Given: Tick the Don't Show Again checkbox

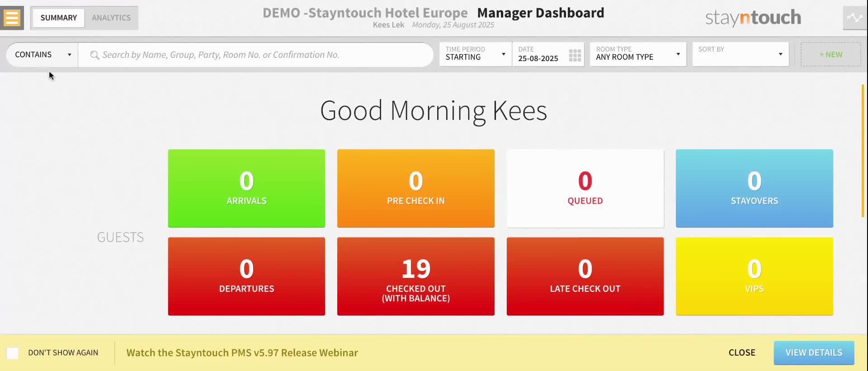Looking at the screenshot, I should [x=13, y=353].
